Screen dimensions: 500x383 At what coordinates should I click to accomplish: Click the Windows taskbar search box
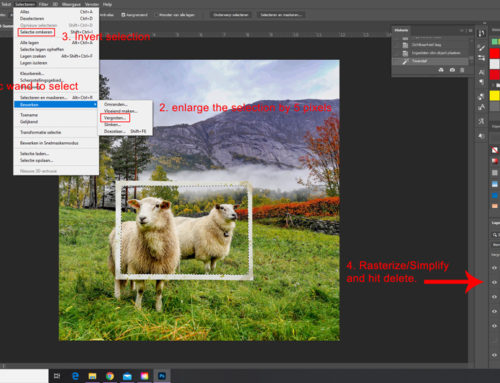coord(24,376)
